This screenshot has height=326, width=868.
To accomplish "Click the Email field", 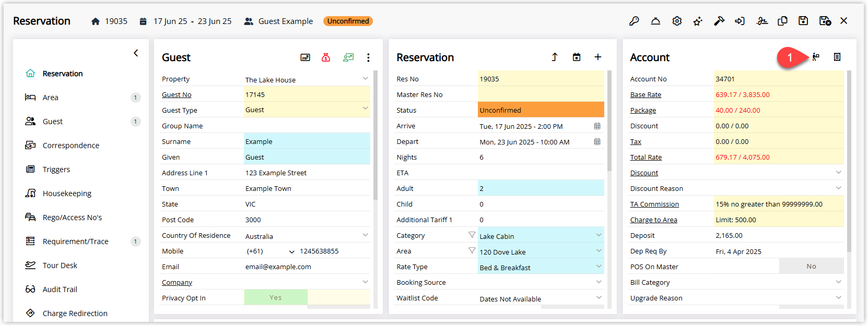I will tap(307, 267).
